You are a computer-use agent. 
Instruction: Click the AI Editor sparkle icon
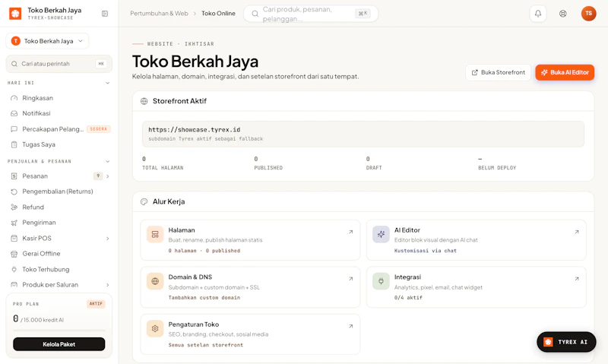[x=381, y=234]
